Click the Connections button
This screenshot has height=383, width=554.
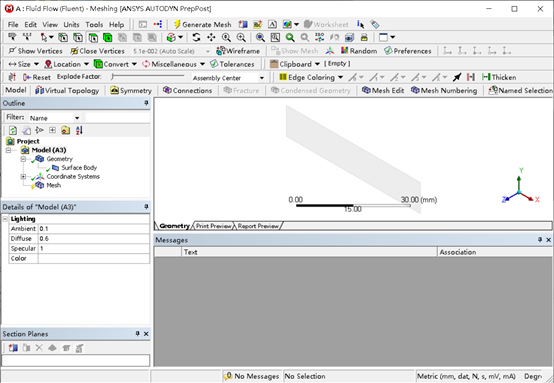(x=187, y=90)
